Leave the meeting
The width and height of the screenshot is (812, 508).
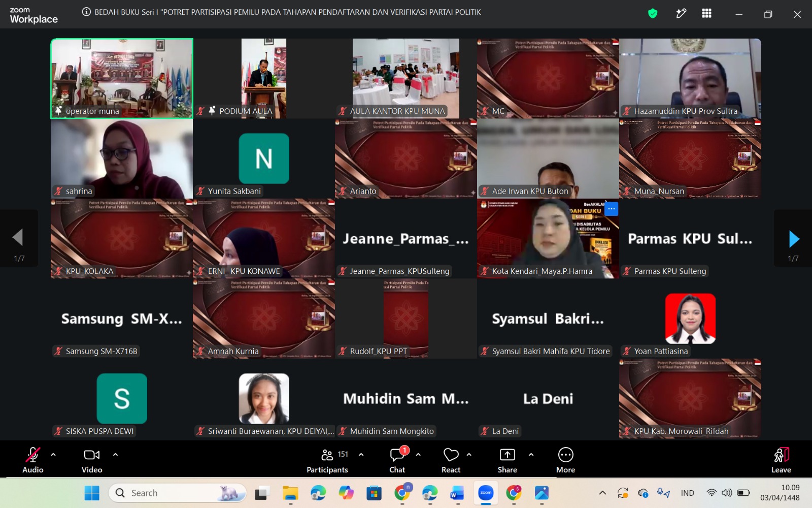(781, 460)
